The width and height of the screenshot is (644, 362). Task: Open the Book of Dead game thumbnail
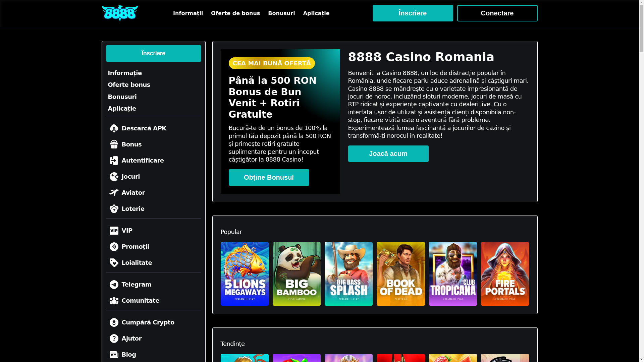click(400, 274)
